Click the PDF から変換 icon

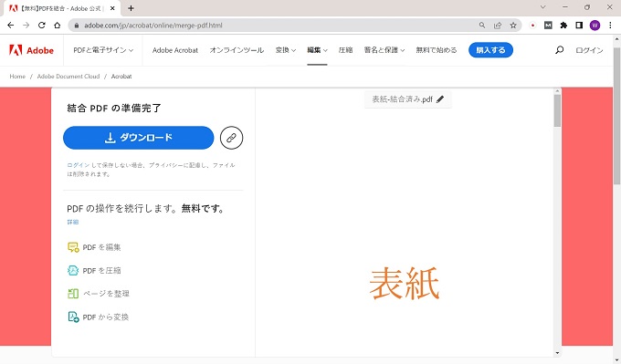click(x=73, y=317)
